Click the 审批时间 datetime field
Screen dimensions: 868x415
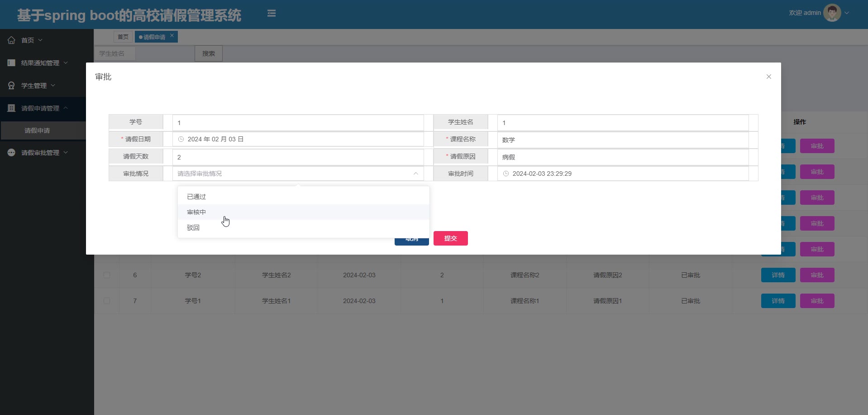(623, 174)
